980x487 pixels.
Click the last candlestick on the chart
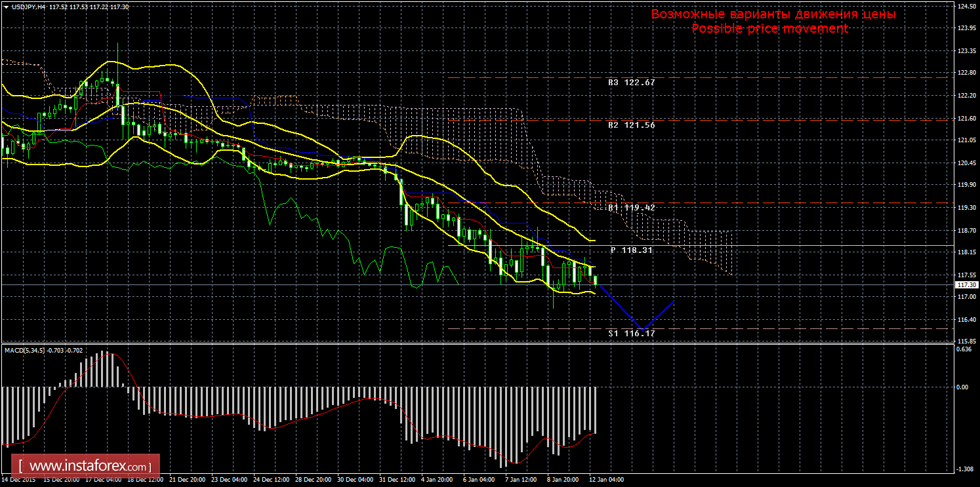point(596,281)
